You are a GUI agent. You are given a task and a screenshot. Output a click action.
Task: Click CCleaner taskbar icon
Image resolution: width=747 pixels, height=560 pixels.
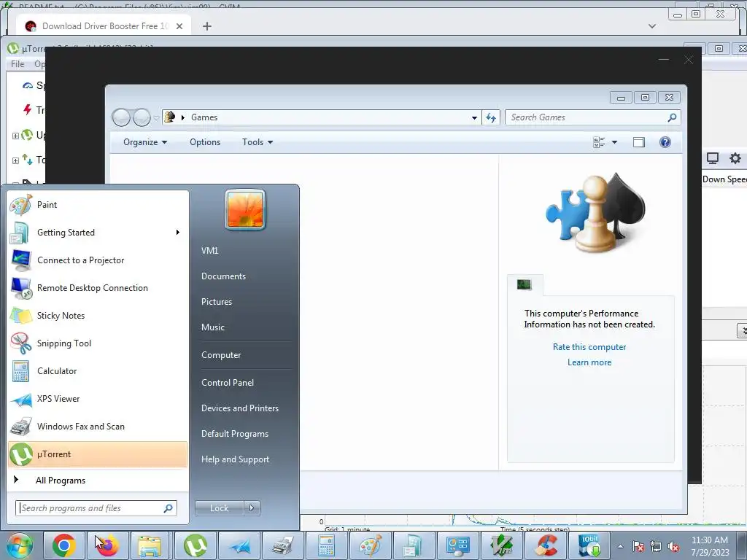tap(546, 545)
